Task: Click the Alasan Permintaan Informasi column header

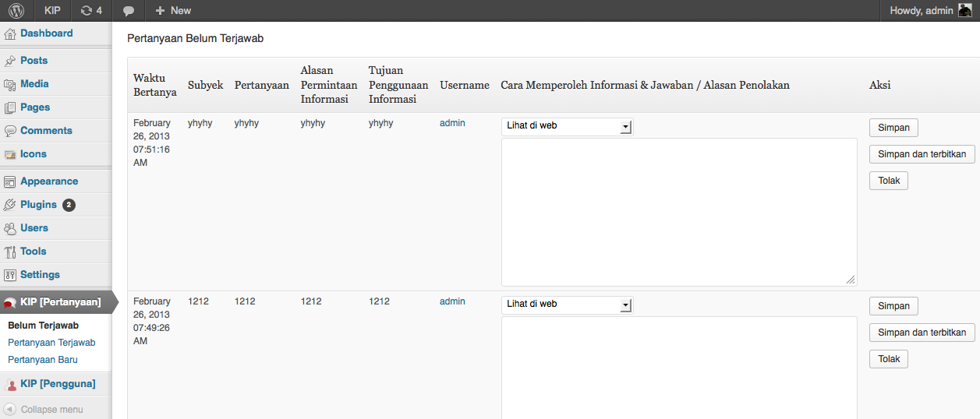Action: click(329, 85)
